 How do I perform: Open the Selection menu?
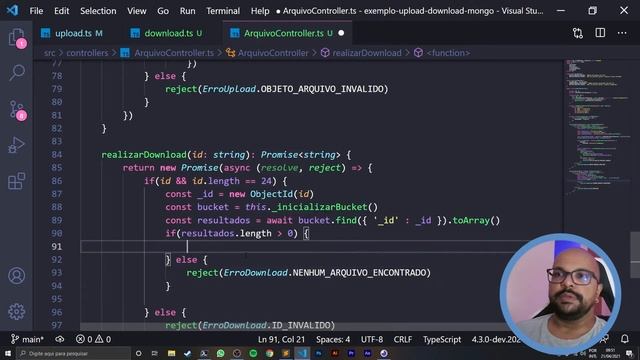click(98, 11)
